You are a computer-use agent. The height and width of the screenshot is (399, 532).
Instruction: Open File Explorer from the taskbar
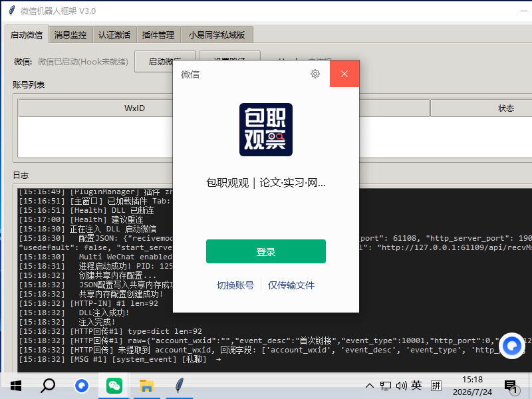(146, 386)
